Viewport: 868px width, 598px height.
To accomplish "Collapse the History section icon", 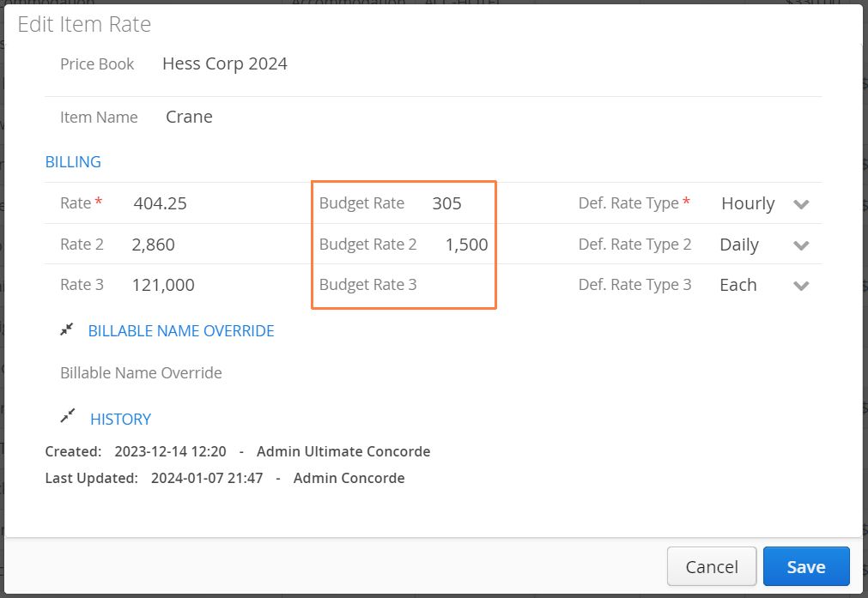I will coord(67,416).
